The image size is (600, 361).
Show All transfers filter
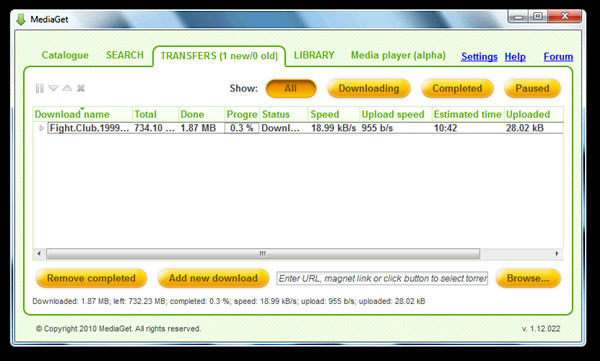point(291,88)
